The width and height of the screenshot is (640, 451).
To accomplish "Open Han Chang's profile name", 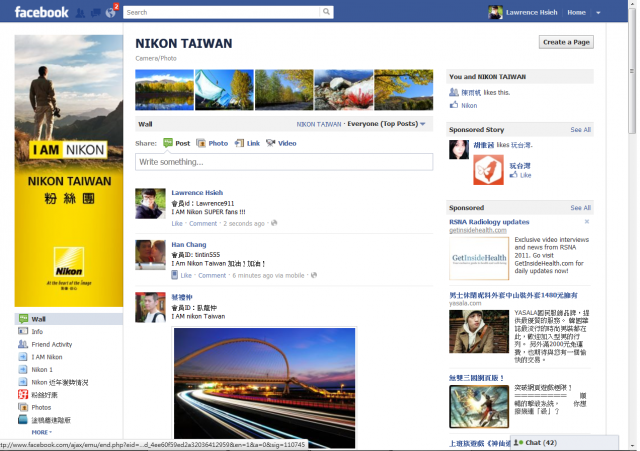I will 189,244.
